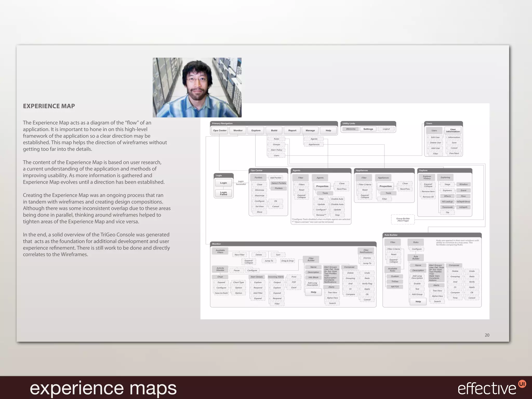Click the Alert Policy node under Build

pyautogui.click(x=276, y=150)
